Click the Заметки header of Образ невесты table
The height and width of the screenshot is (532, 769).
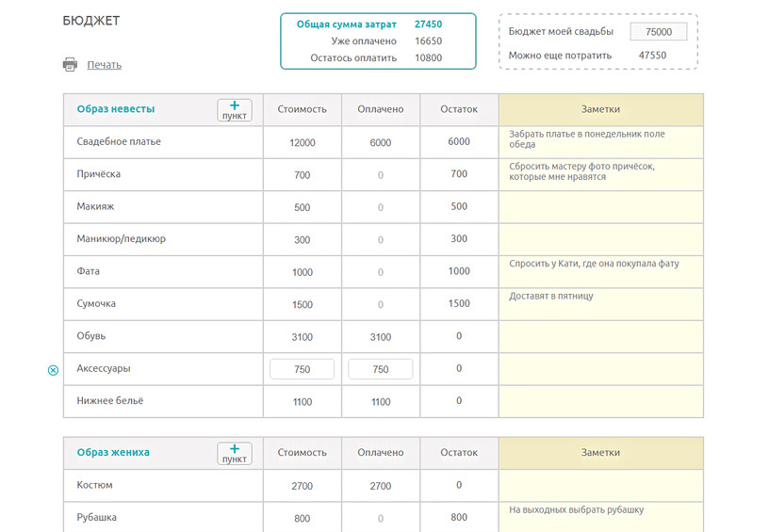tap(601, 109)
